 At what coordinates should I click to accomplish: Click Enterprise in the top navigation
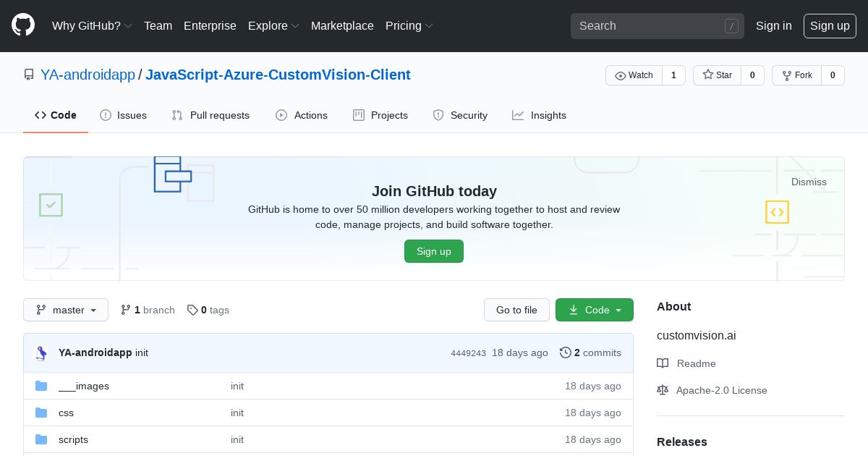tap(210, 25)
